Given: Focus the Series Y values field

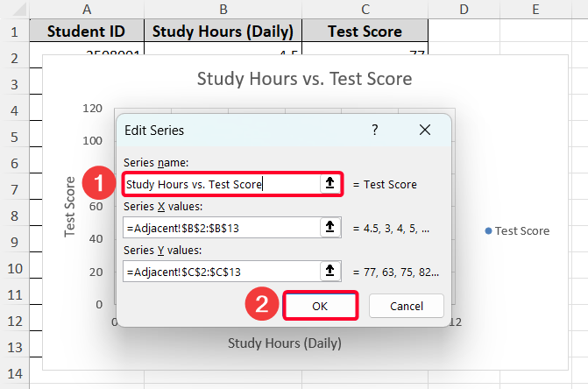Looking at the screenshot, I should click(219, 272).
